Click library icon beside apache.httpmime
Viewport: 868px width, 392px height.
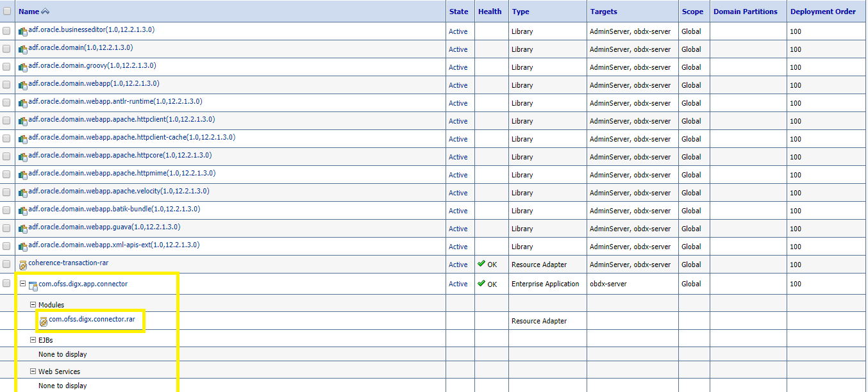pyautogui.click(x=23, y=175)
